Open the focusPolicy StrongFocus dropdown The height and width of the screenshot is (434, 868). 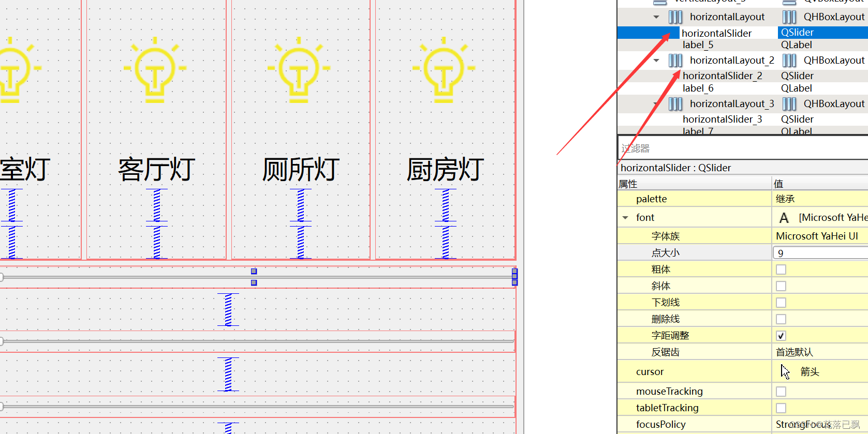pyautogui.click(x=820, y=425)
